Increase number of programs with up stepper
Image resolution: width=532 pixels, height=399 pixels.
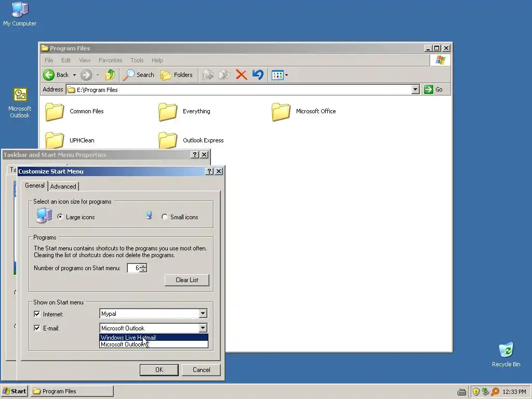coord(143,265)
